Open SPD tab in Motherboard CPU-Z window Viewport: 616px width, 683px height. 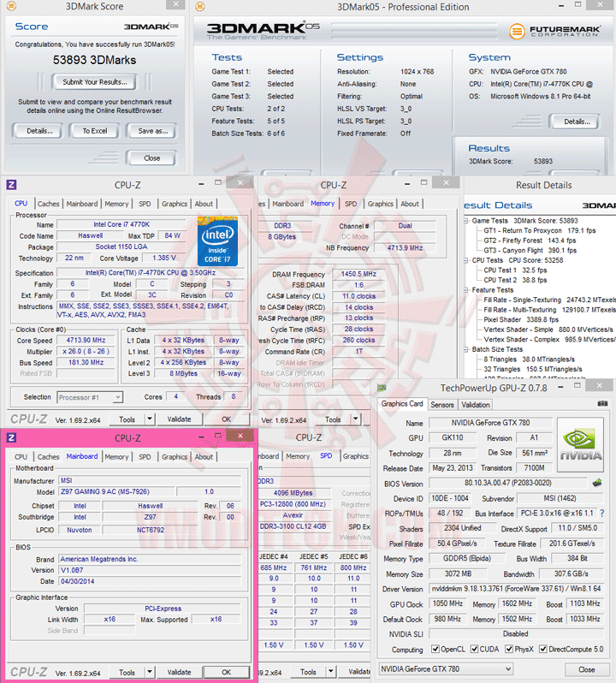coord(145,456)
